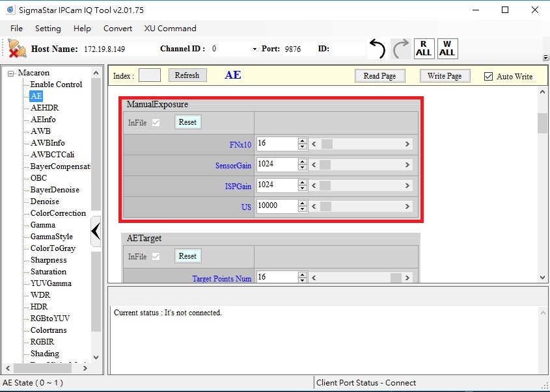This screenshot has width=550, height=392.
Task: Open the XU Command menu
Action: pos(170,29)
